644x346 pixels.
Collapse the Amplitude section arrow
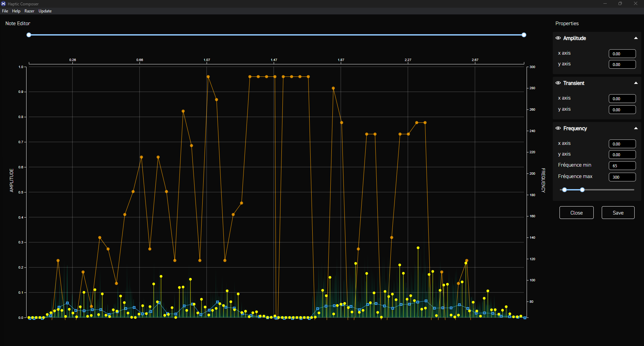click(x=636, y=38)
